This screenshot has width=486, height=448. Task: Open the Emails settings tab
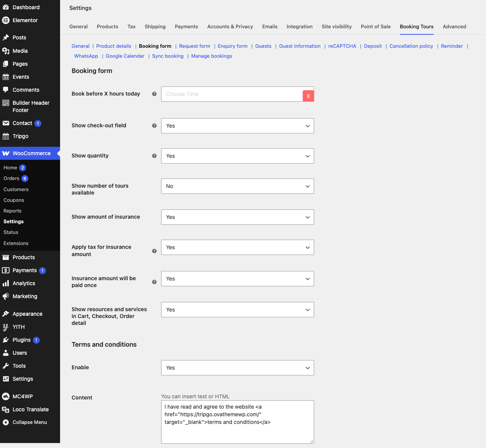click(x=270, y=27)
